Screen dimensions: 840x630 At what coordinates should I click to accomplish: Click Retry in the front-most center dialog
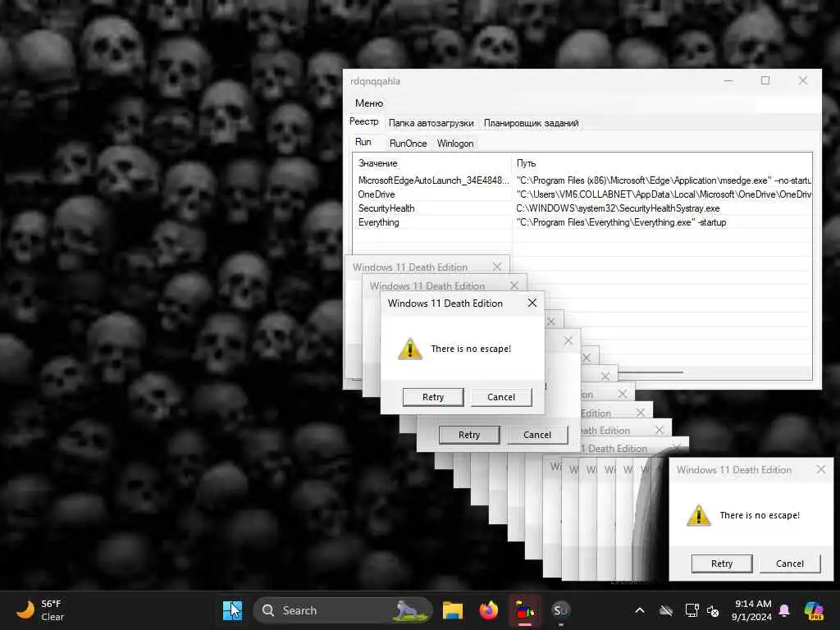pos(433,397)
